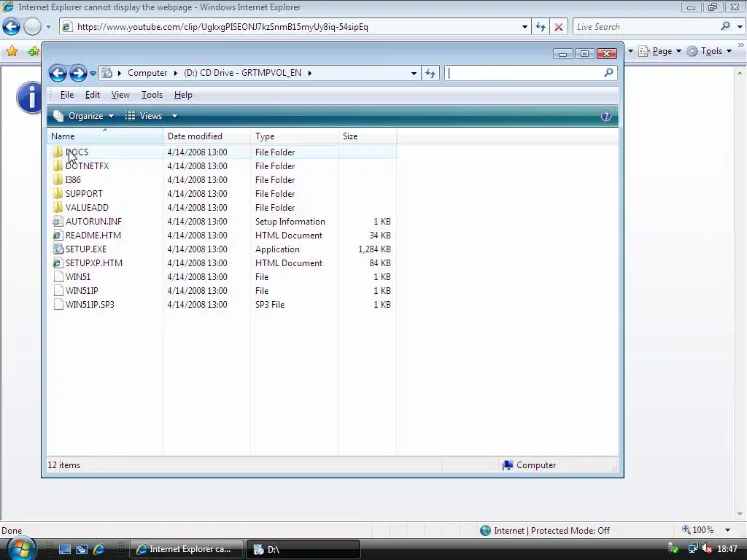Viewport: 747px width, 560px height.
Task: Click Computer in Explorer status bar
Action: click(x=530, y=465)
